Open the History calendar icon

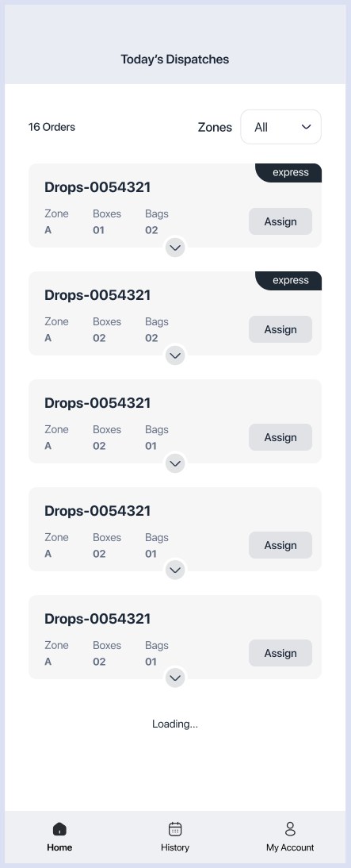175,828
